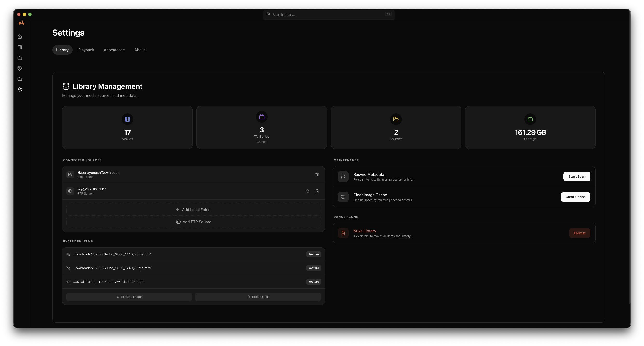The width and height of the screenshot is (644, 346).
Task: Open the TV Series sidebar icon
Action: pos(20,58)
